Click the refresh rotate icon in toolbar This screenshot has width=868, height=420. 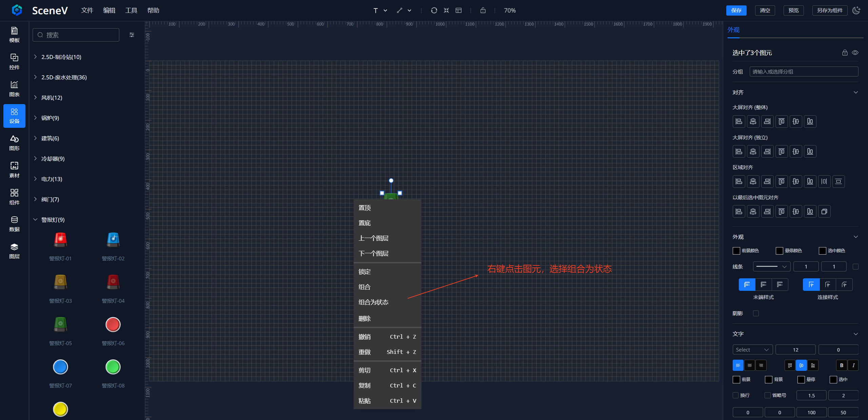[434, 10]
